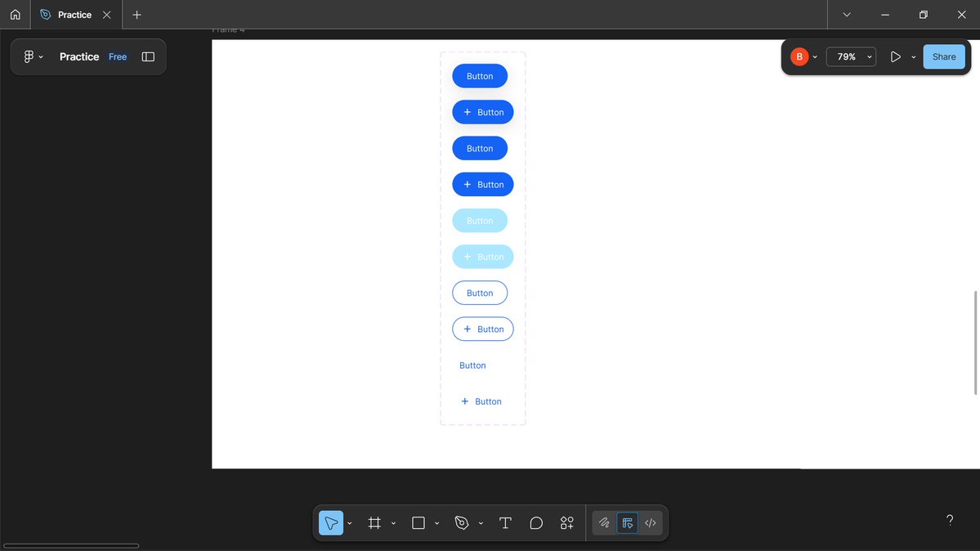
Task: Switch to Dev Mode
Action: (650, 522)
